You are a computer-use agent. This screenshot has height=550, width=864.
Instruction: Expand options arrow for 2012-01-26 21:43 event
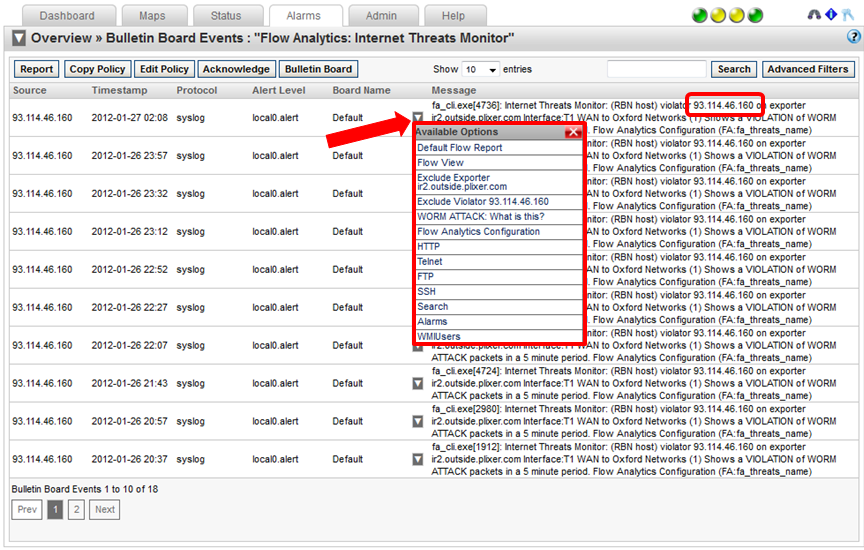[x=418, y=383]
